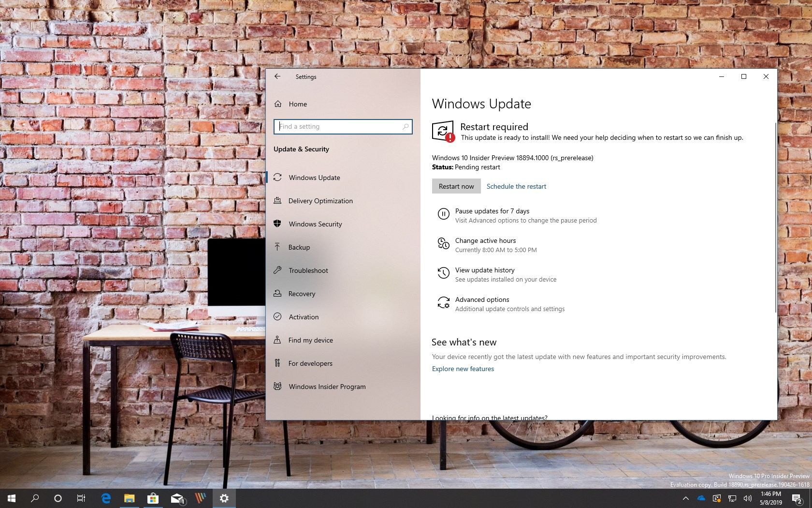Viewport: 812px width, 508px height.
Task: Click the Windows Insider Program cat icon
Action: (x=277, y=386)
